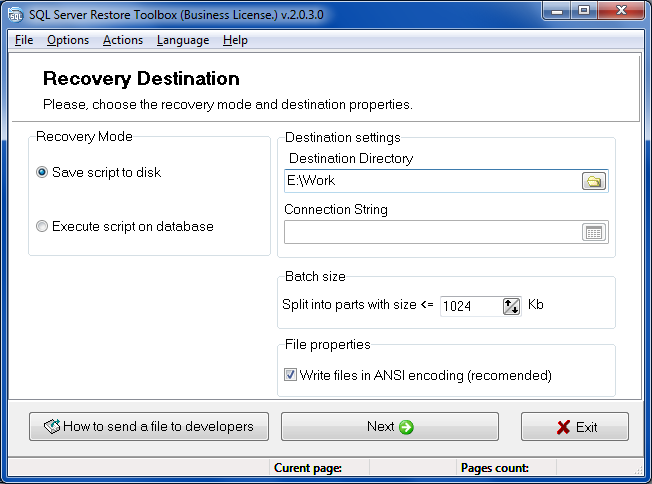Maximize the application window
Image resolution: width=652 pixels, height=484 pixels.
[584, 11]
